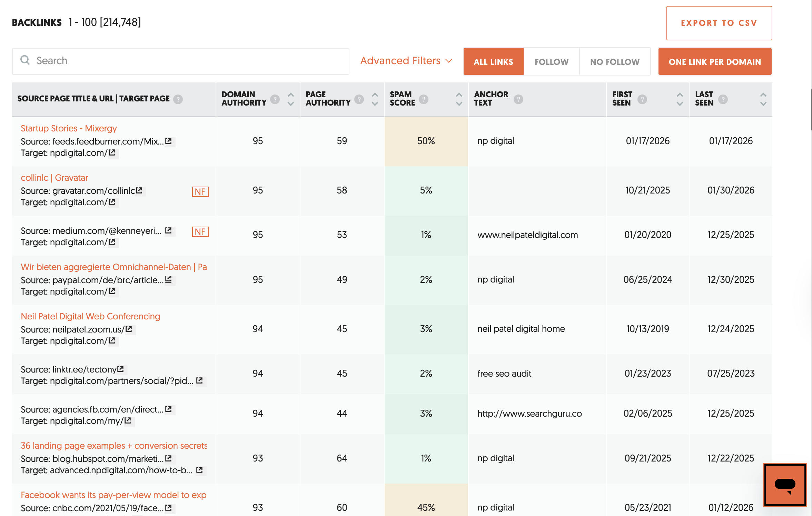
Task: Click the search magnifier icon
Action: [x=25, y=60]
